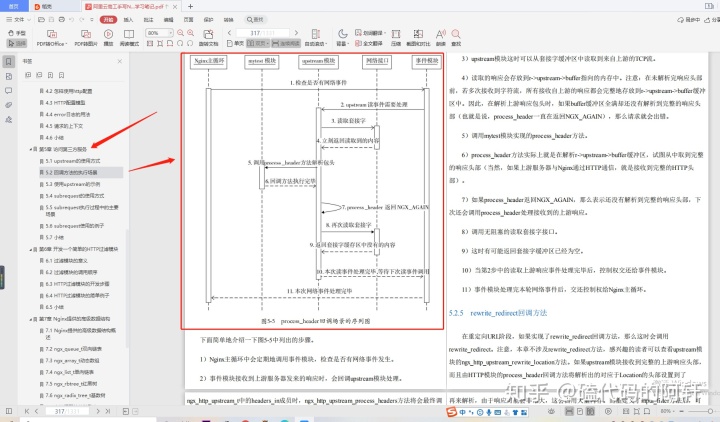
Task: Open PDF转Office converter
Action: [52, 38]
